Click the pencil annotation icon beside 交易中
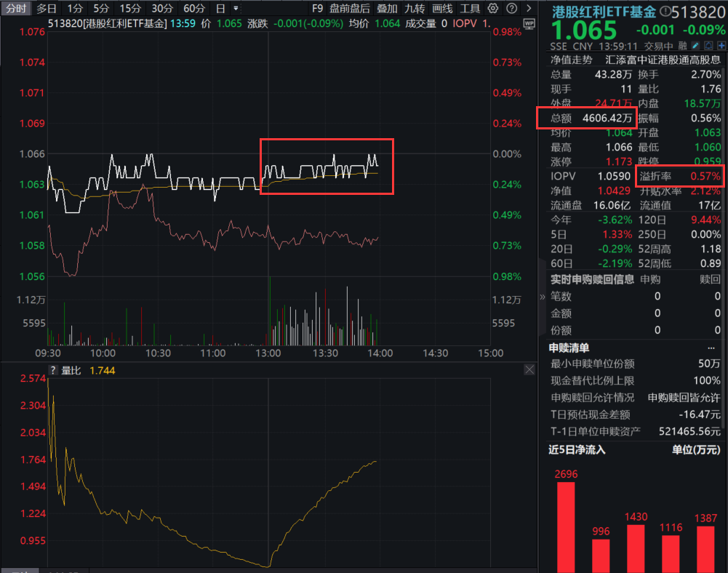The image size is (728, 573). pyautogui.click(x=695, y=45)
